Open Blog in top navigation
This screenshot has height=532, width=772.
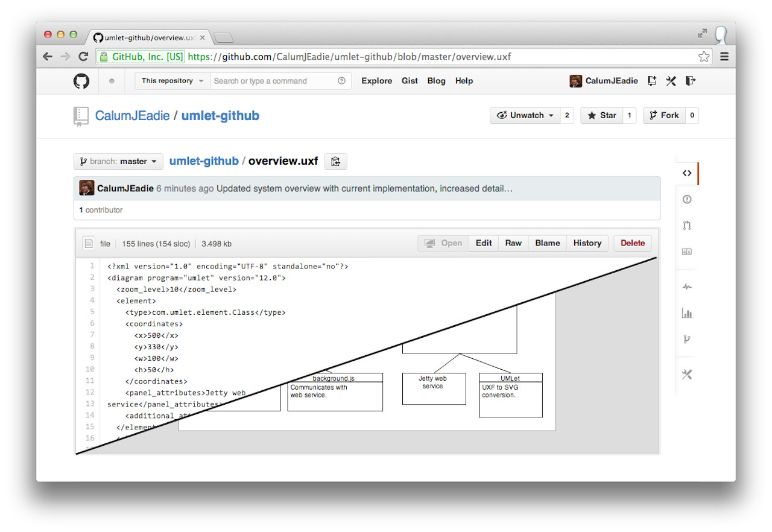[x=436, y=81]
